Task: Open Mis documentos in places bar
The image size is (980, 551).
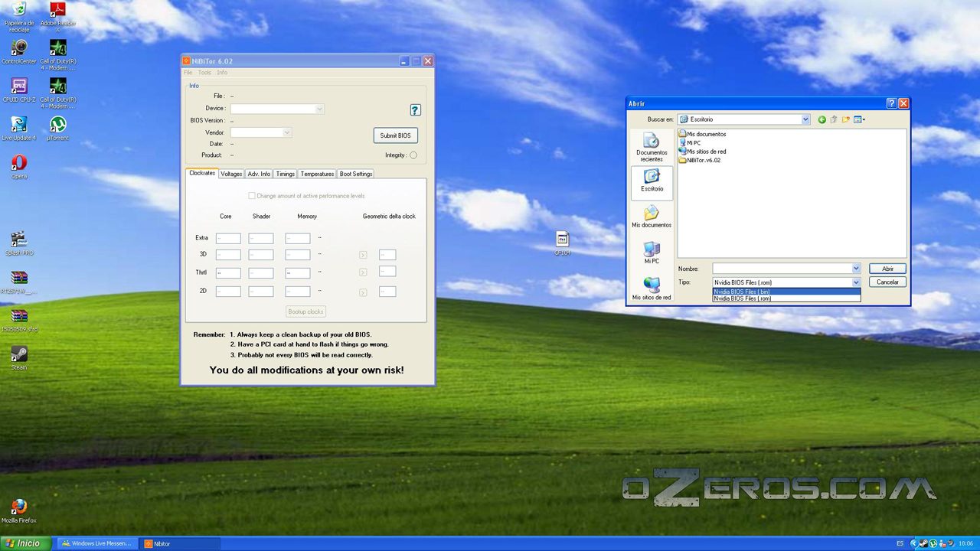Action: pyautogui.click(x=652, y=218)
